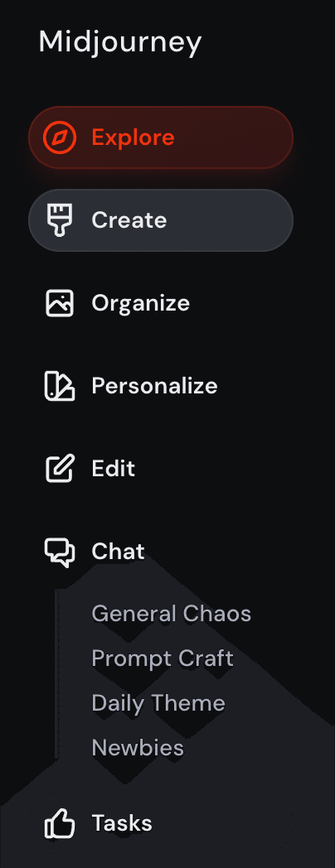Screen dimensions: 335x868
Task: Go to the Midjourney home logo text
Action: (120, 42)
